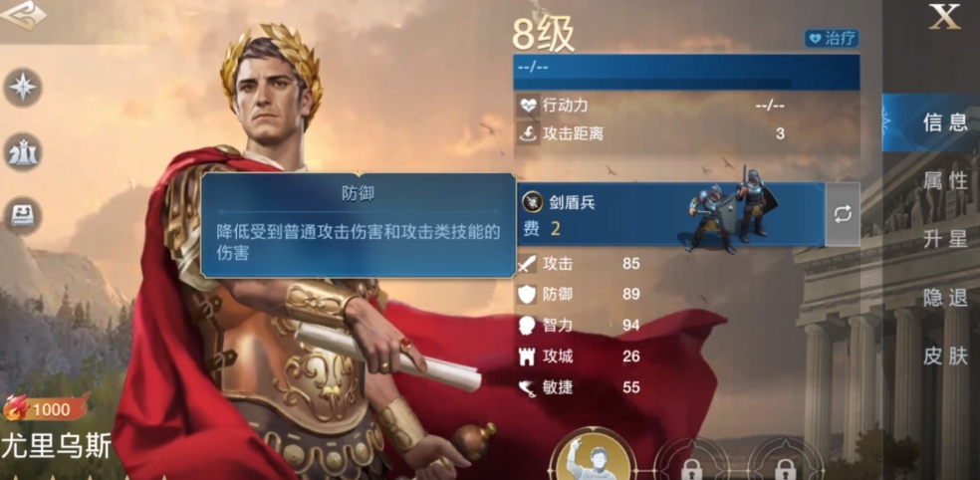Open the 隐退 tab
This screenshot has width=980, height=480.
945,298
